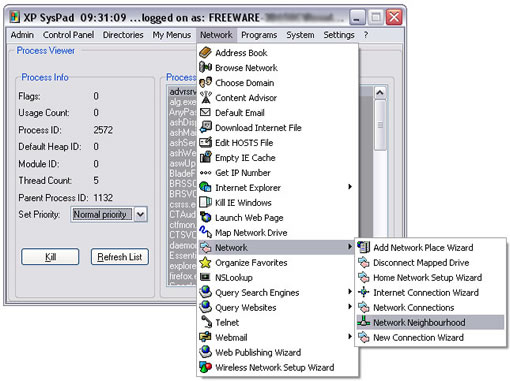Select Disconnect Mapped Drive entry

coord(430,262)
